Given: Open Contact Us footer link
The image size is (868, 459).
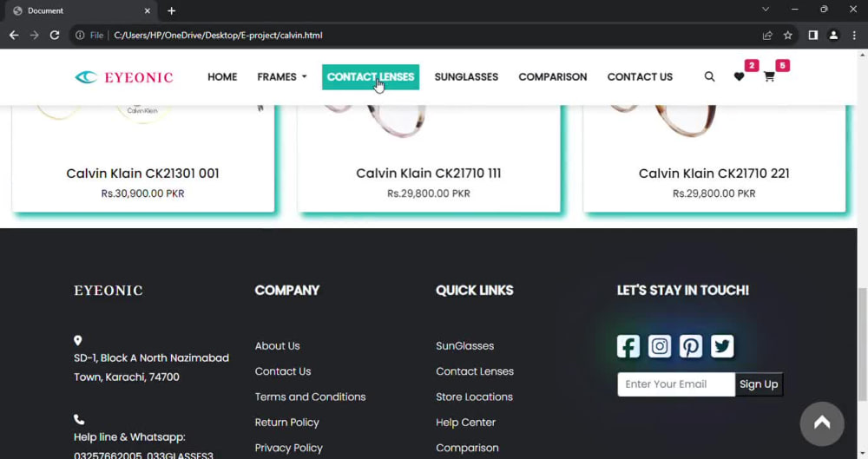Looking at the screenshot, I should point(283,371).
